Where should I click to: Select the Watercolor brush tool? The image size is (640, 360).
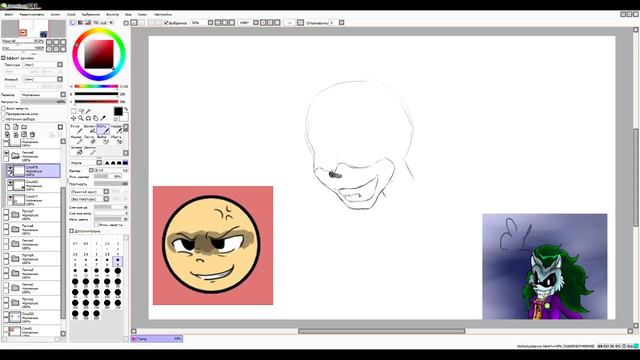coord(116,129)
